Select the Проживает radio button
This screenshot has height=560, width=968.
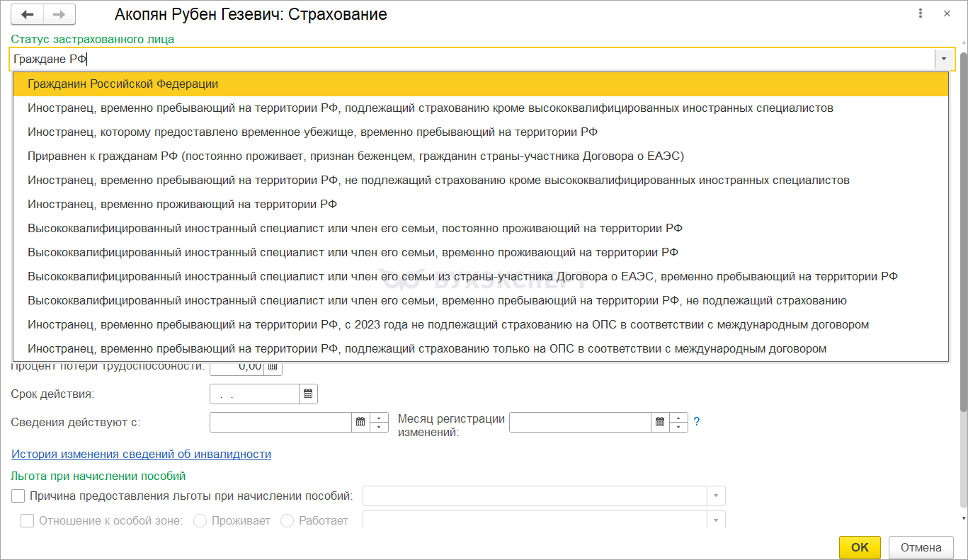(x=200, y=520)
